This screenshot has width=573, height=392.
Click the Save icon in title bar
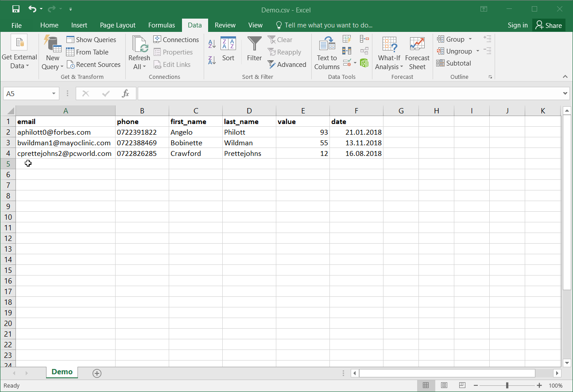(x=16, y=9)
